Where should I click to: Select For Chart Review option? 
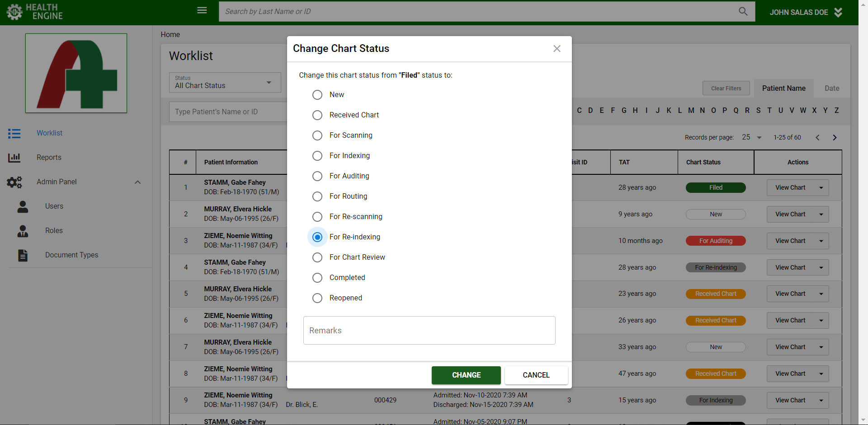click(317, 257)
